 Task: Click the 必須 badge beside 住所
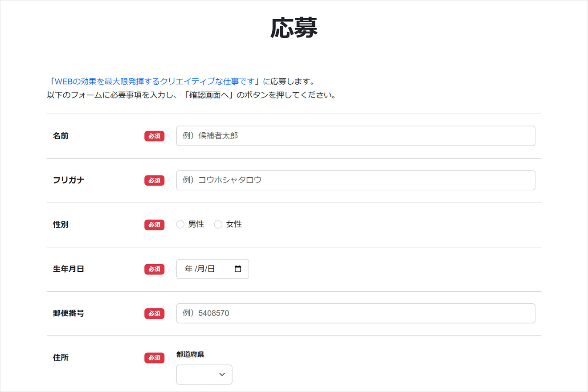tap(154, 358)
